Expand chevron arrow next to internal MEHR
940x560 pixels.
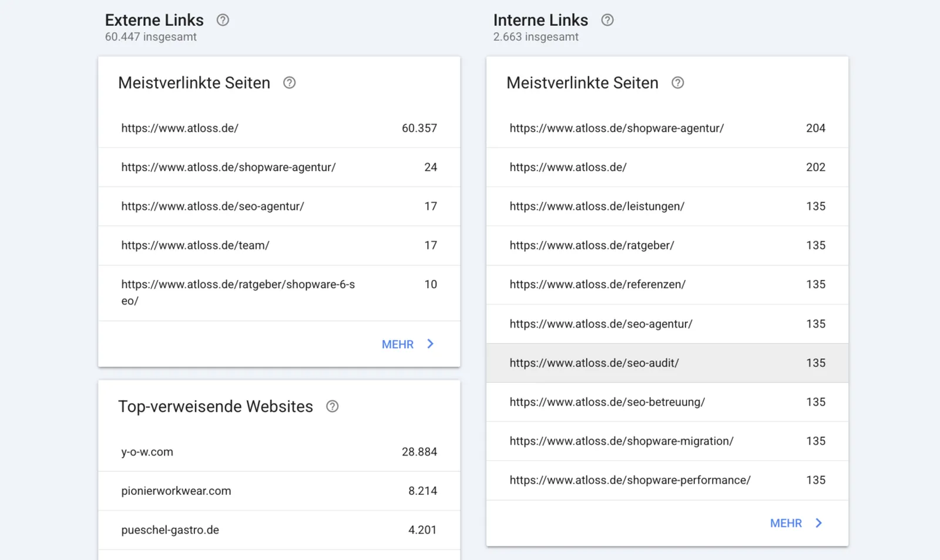pos(819,522)
